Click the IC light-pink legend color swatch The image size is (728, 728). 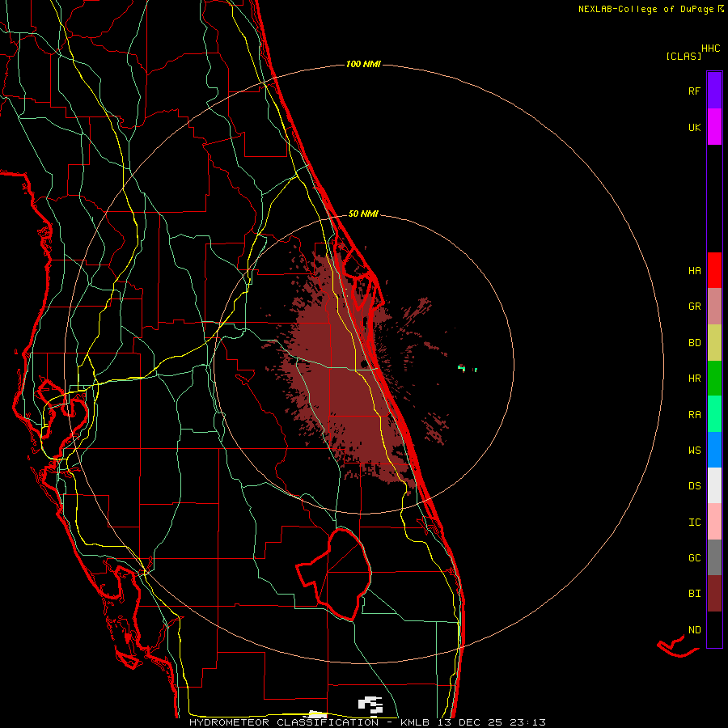click(x=714, y=522)
